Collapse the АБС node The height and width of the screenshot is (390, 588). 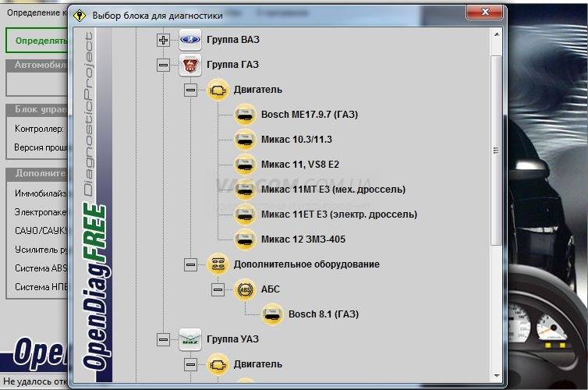tap(218, 289)
